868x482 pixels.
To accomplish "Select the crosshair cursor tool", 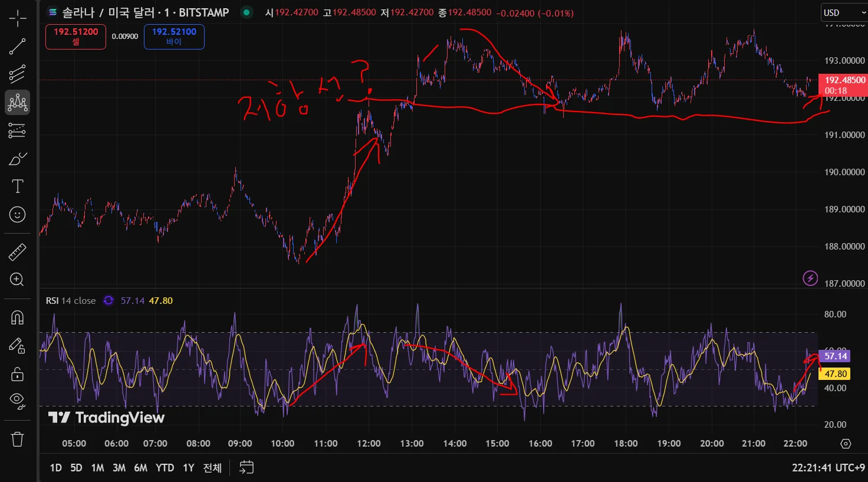I will tap(18, 18).
